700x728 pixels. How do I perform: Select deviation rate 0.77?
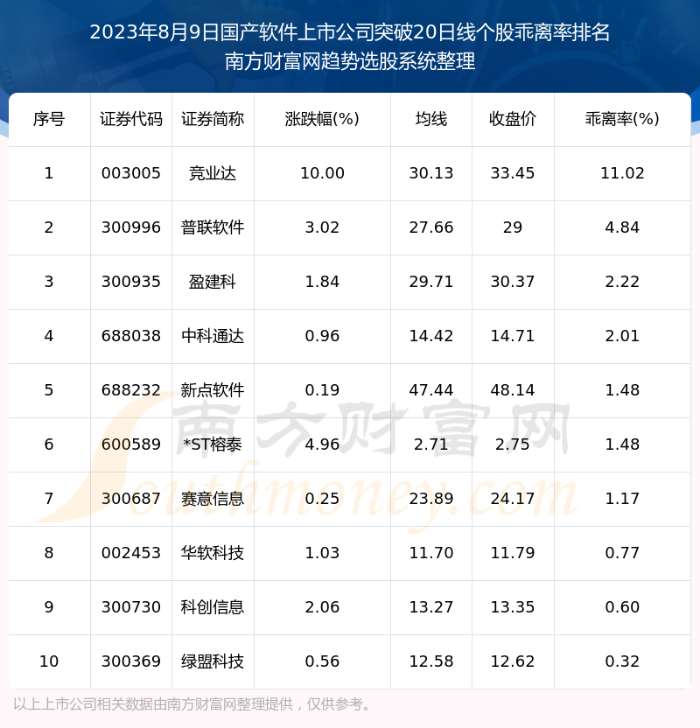[x=622, y=553]
